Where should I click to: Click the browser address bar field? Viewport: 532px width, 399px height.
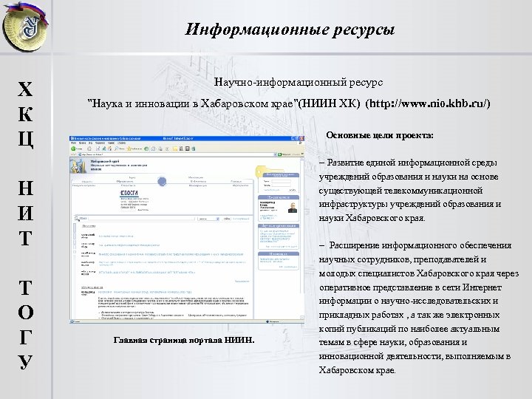176,154
